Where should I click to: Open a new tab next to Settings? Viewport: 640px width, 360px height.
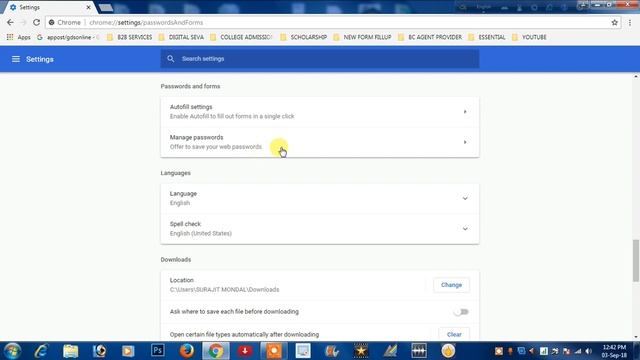[x=106, y=7]
